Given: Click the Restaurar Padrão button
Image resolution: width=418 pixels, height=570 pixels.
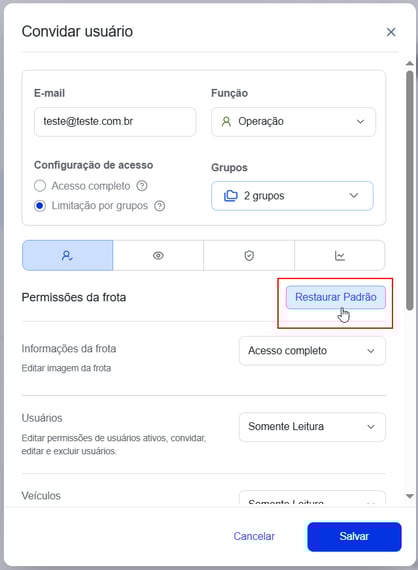Looking at the screenshot, I should 335,297.
